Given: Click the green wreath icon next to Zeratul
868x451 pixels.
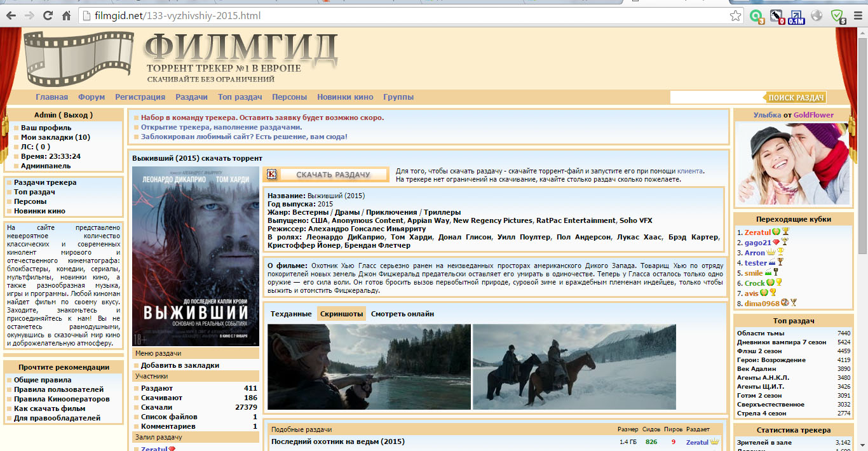Looking at the screenshot, I should click(776, 232).
